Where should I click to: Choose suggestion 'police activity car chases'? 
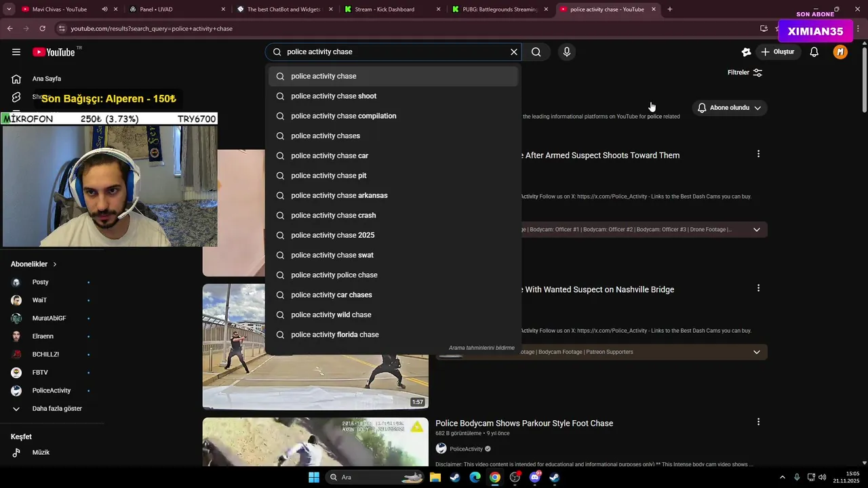393,295
